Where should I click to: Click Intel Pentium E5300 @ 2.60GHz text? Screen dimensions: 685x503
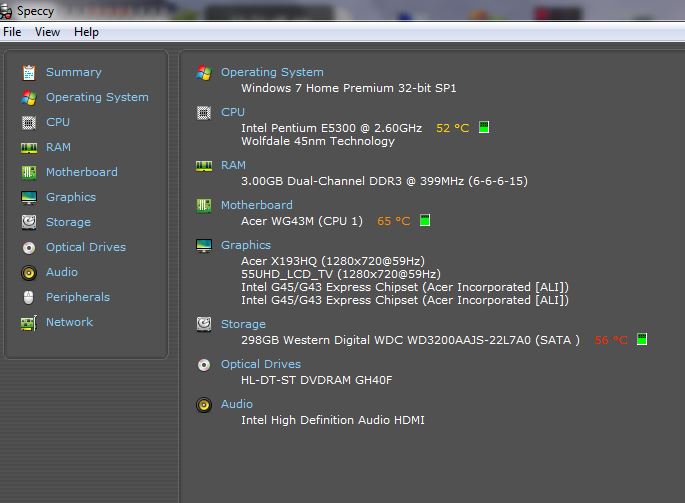click(332, 128)
